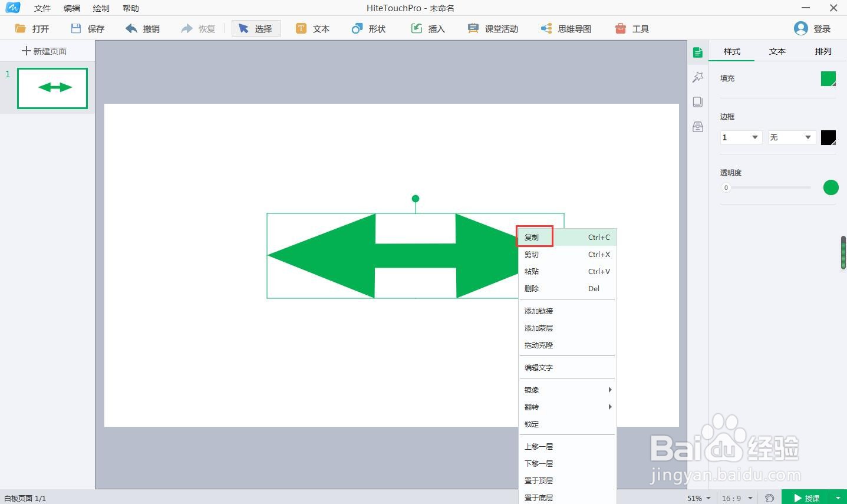Open the green 填充 fill color swatch
Image resolution: width=847 pixels, height=504 pixels.
coord(829,79)
